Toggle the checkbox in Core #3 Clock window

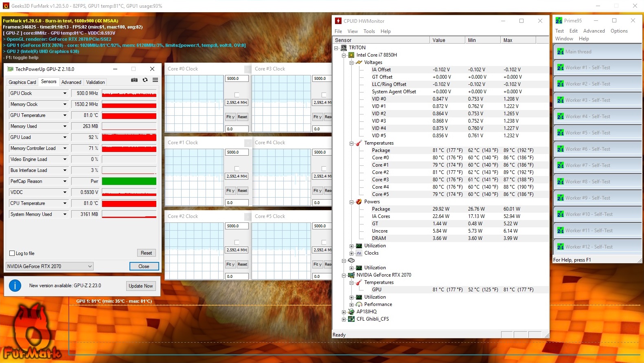324,95
